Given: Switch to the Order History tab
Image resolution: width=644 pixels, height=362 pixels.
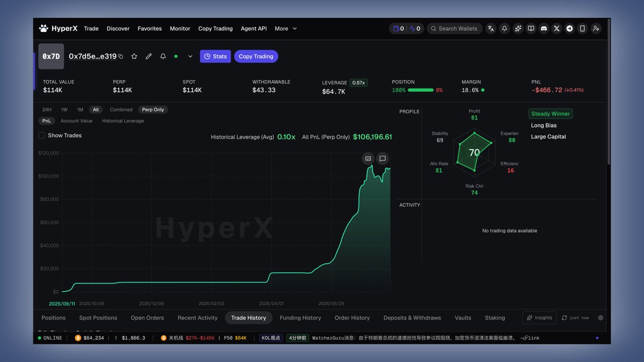Looking at the screenshot, I should 352,317.
